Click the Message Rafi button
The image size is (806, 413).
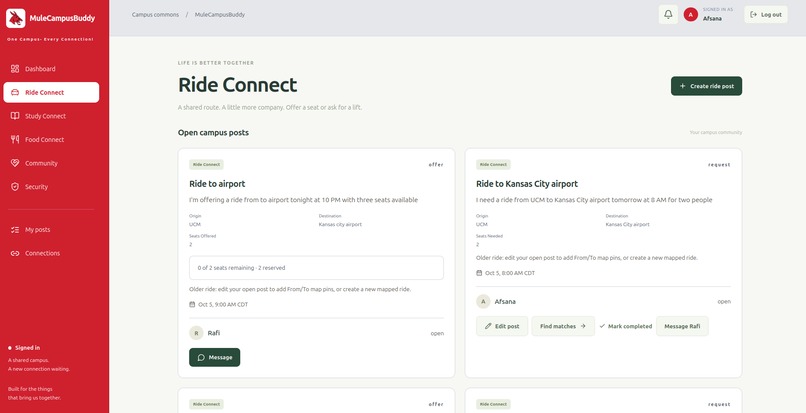click(x=682, y=326)
